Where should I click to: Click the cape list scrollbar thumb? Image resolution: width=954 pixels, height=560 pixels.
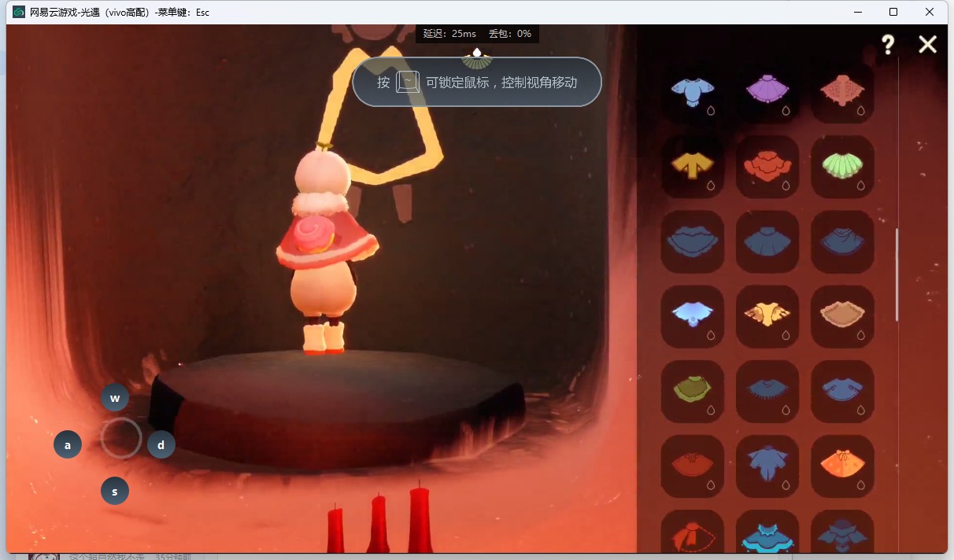(897, 274)
